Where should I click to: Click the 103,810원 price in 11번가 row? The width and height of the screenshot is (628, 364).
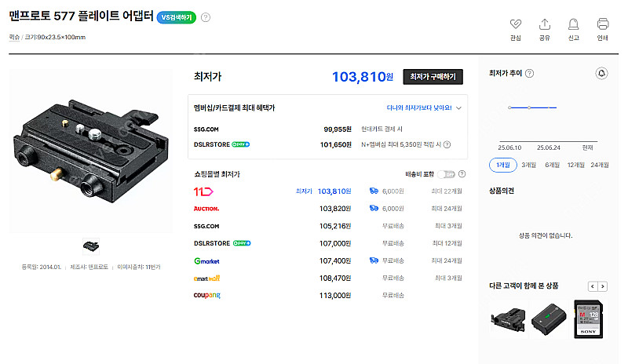pyautogui.click(x=334, y=191)
